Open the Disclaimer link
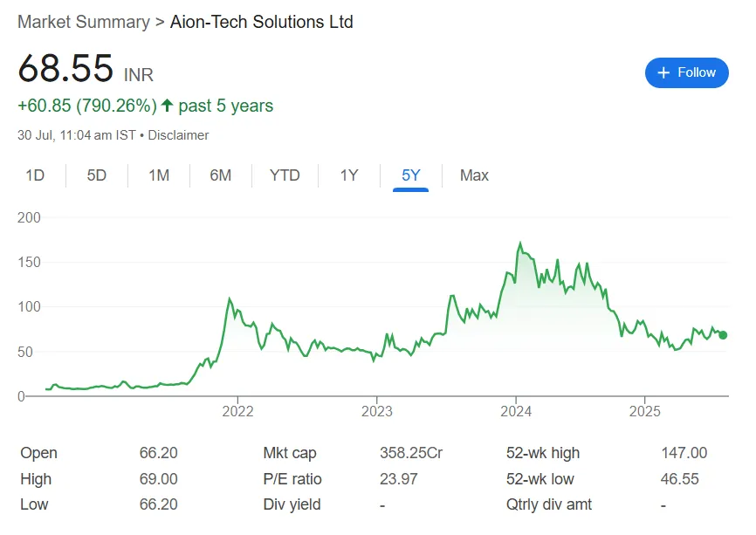The image size is (756, 535). (x=181, y=135)
